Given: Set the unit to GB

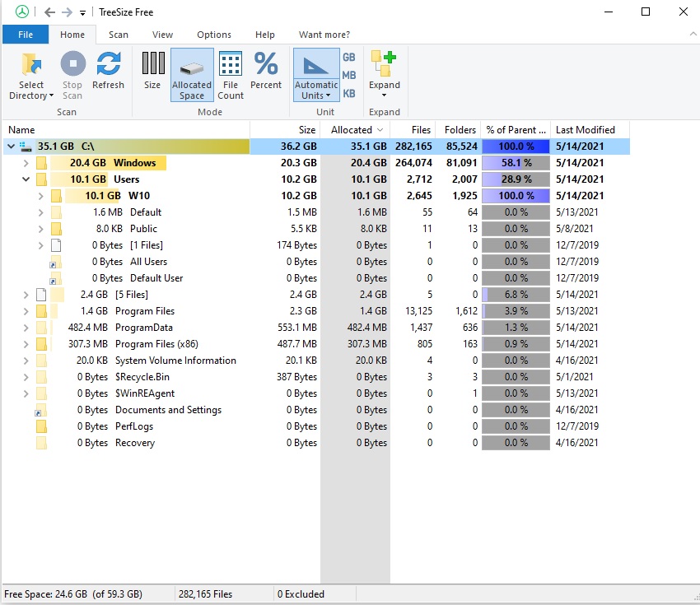Looking at the screenshot, I should click(348, 58).
